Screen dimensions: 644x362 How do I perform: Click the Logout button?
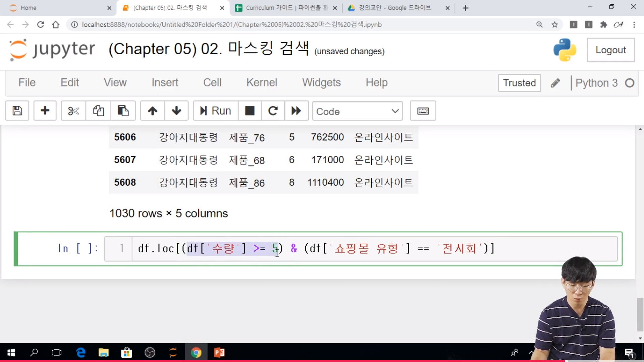[610, 50]
